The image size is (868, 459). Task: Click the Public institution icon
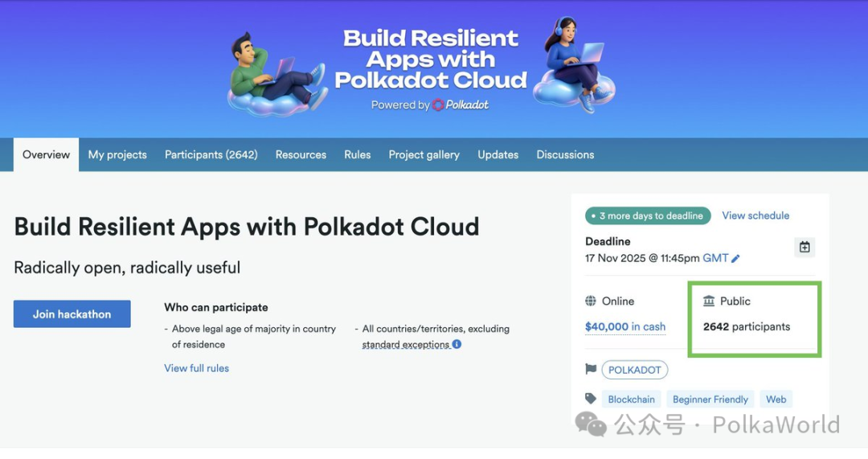click(x=709, y=301)
